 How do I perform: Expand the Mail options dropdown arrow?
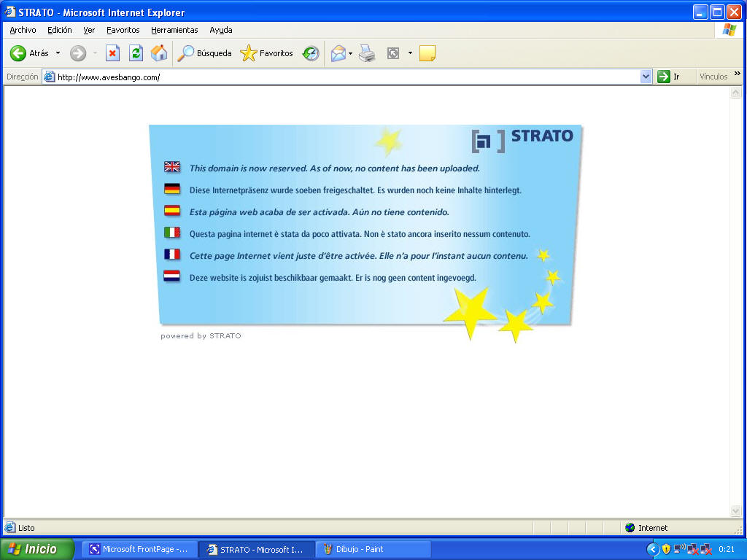click(x=351, y=53)
